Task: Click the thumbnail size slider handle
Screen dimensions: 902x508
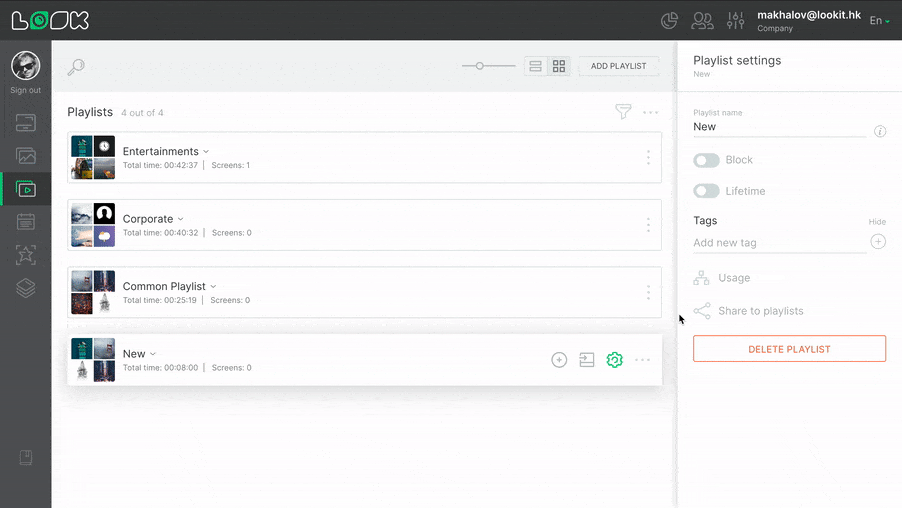Action: point(480,66)
